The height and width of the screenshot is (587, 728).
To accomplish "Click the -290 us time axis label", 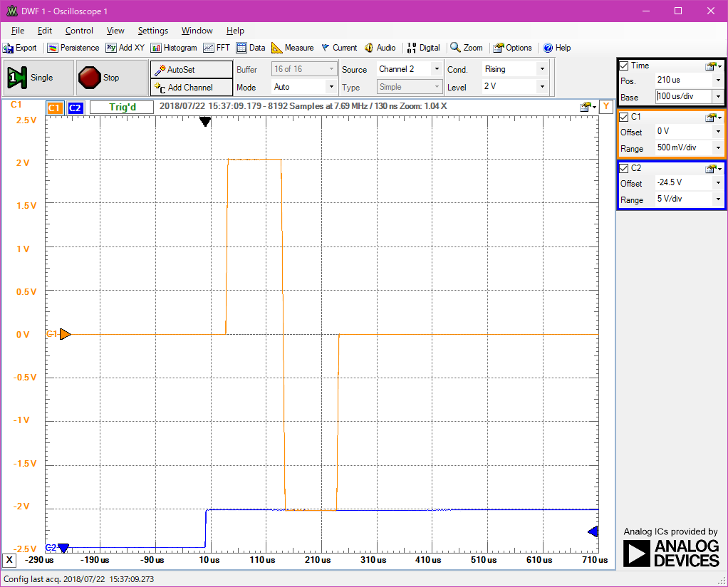I will tap(39, 560).
